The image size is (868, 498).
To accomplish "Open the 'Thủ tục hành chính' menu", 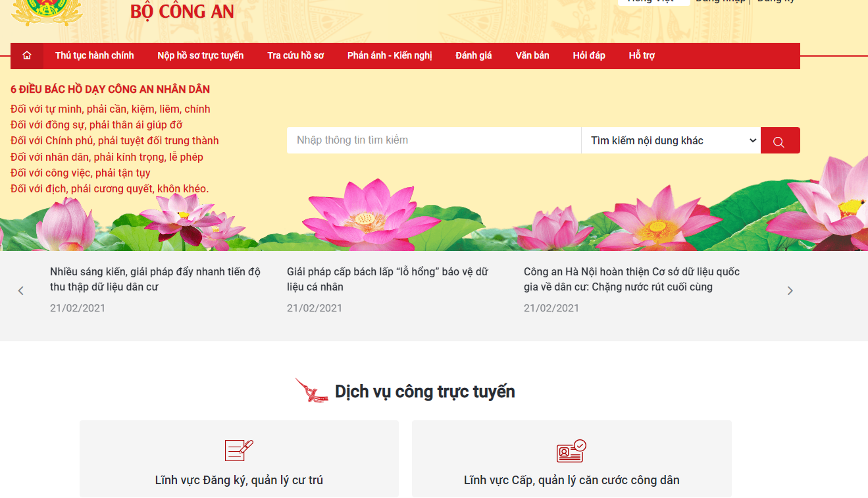I will pos(95,55).
